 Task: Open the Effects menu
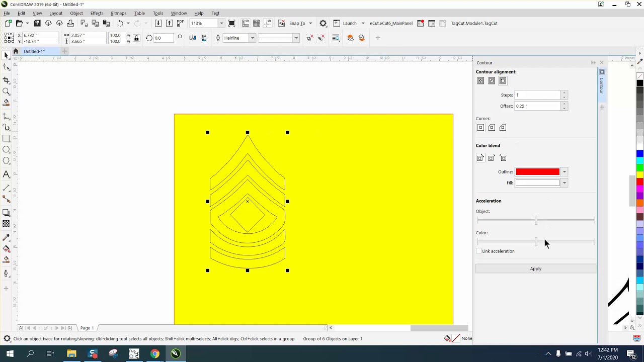tap(97, 13)
